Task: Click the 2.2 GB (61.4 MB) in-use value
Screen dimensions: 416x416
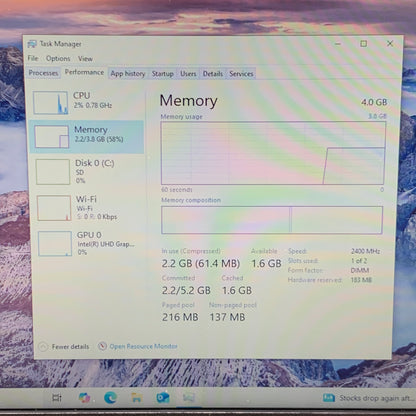Action: click(201, 264)
